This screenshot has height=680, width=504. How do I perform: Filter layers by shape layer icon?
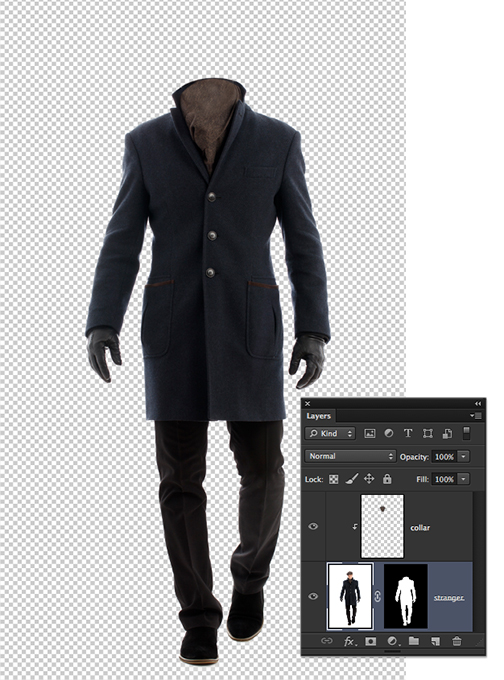click(x=428, y=433)
